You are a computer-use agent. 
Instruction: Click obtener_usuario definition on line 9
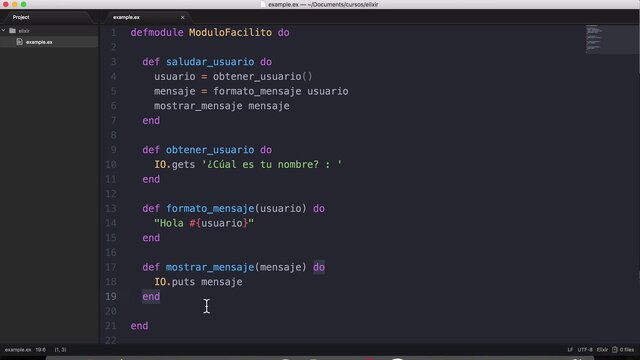(x=210, y=150)
